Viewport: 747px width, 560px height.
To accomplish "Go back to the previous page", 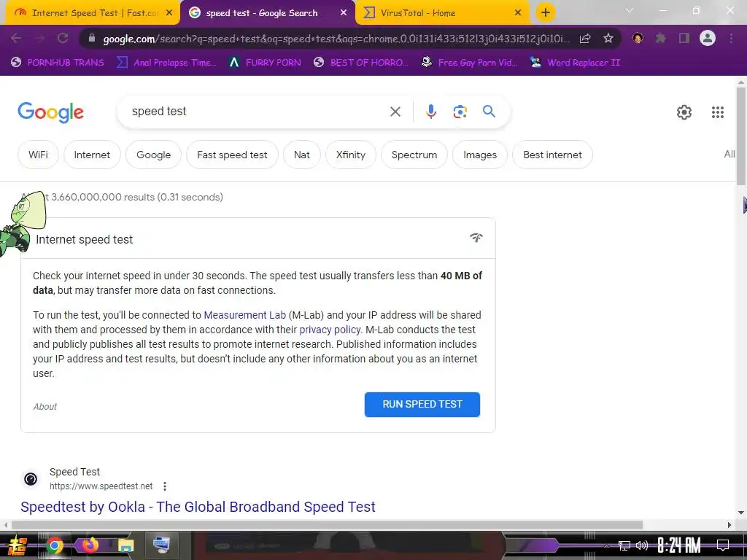I will [16, 38].
